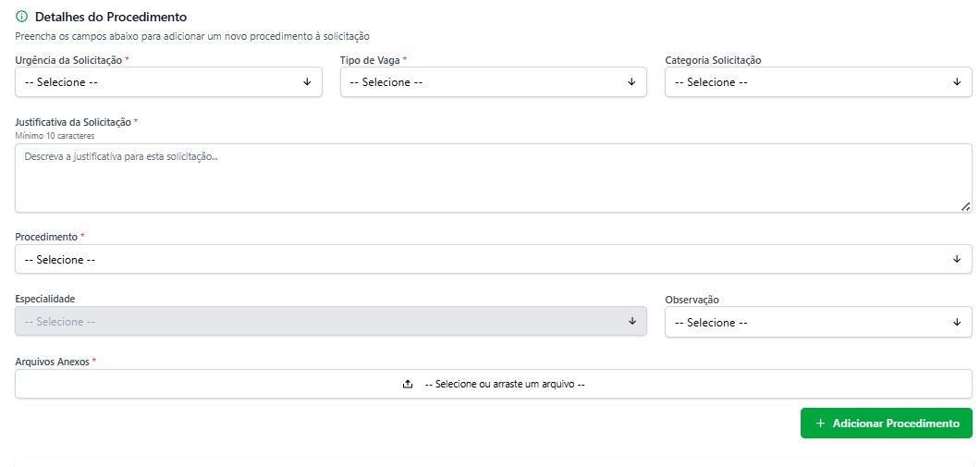Image resolution: width=980 pixels, height=467 pixels.
Task: Open the Urgência da Solicitação dropdown
Action: pos(169,82)
